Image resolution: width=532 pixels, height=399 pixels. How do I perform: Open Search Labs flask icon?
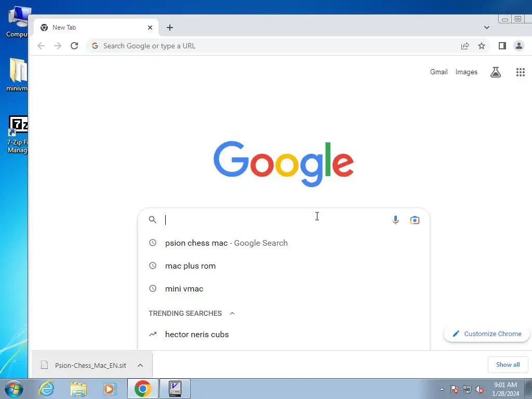pos(495,72)
